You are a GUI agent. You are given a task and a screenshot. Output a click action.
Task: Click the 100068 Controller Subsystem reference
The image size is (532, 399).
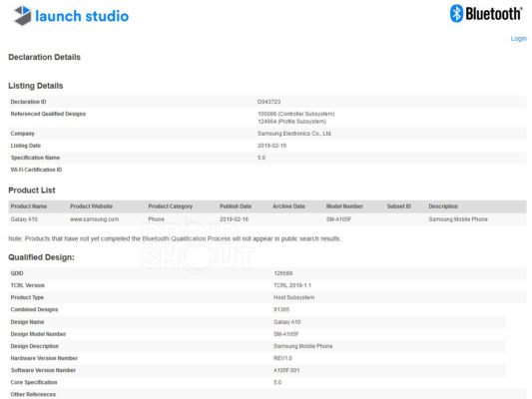296,114
